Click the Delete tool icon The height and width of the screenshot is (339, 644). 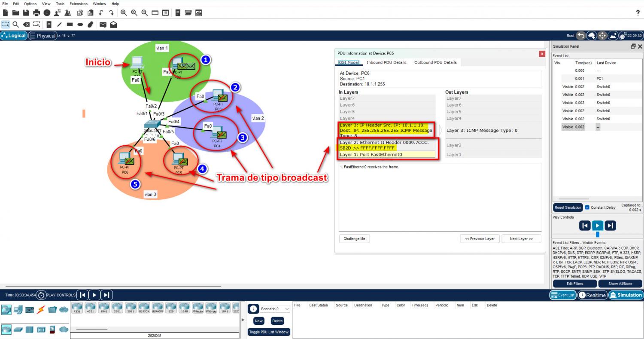coord(26,24)
